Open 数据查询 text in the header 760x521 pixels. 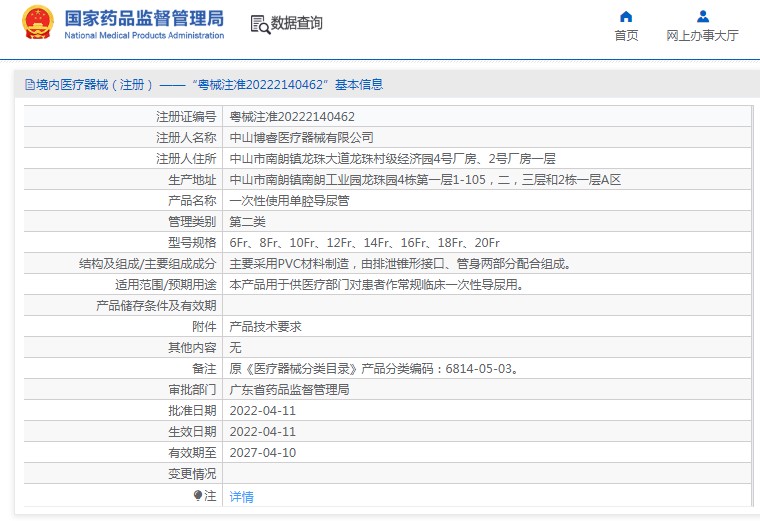[297, 24]
